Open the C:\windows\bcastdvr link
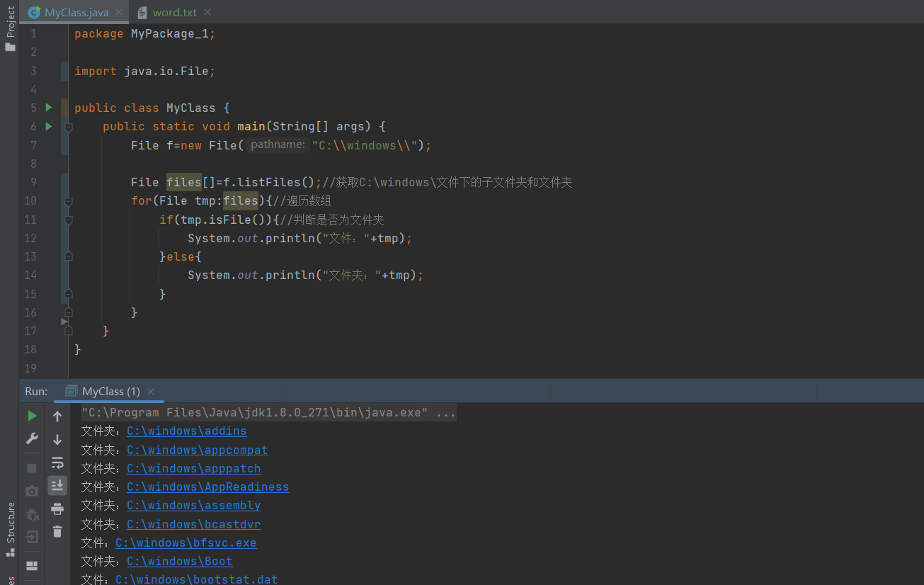 click(194, 524)
